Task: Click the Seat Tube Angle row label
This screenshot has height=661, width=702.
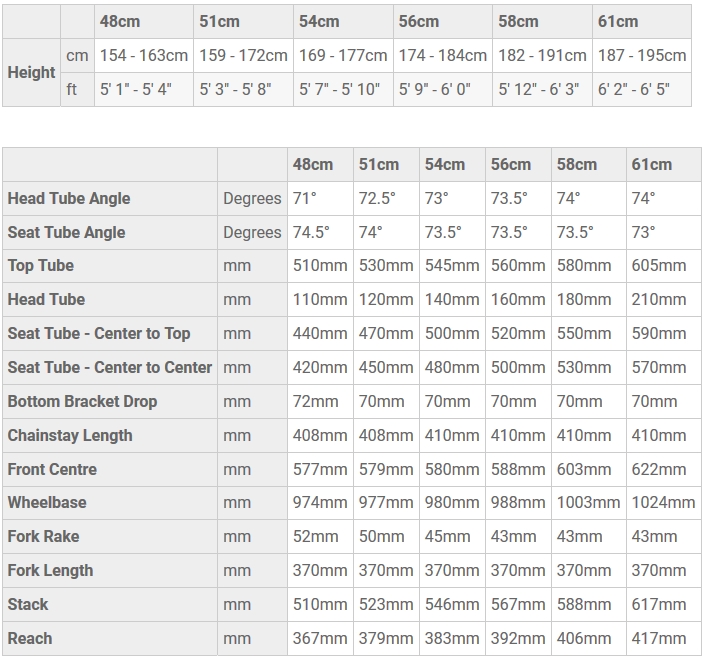Action: click(66, 232)
